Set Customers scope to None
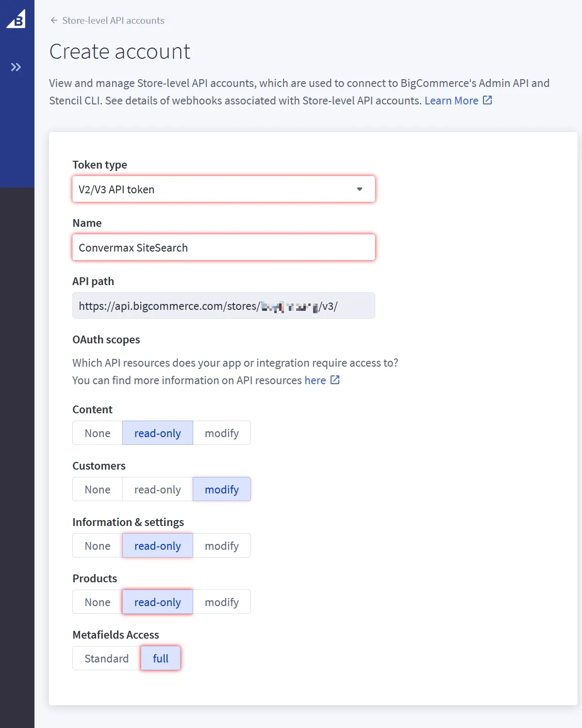Image resolution: width=582 pixels, height=728 pixels. (x=98, y=489)
